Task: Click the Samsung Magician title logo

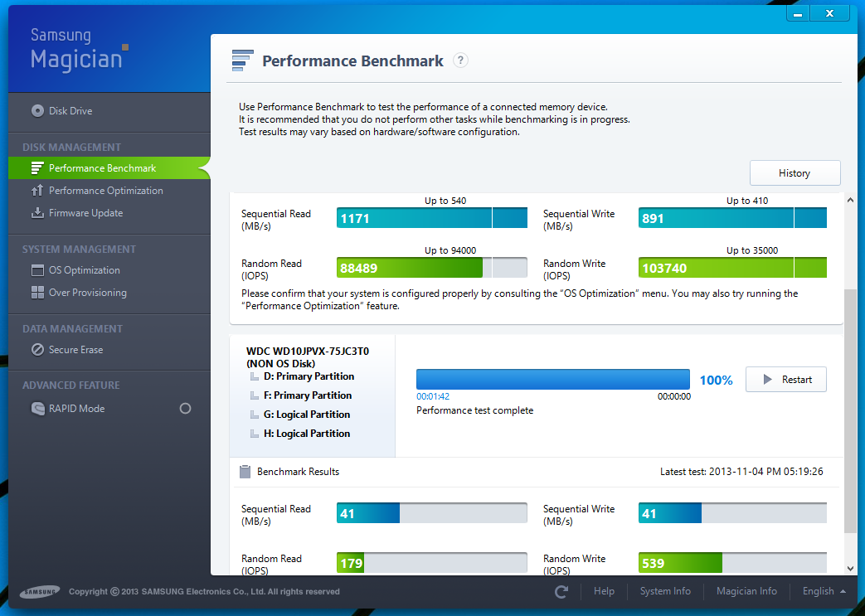Action: 79,50
